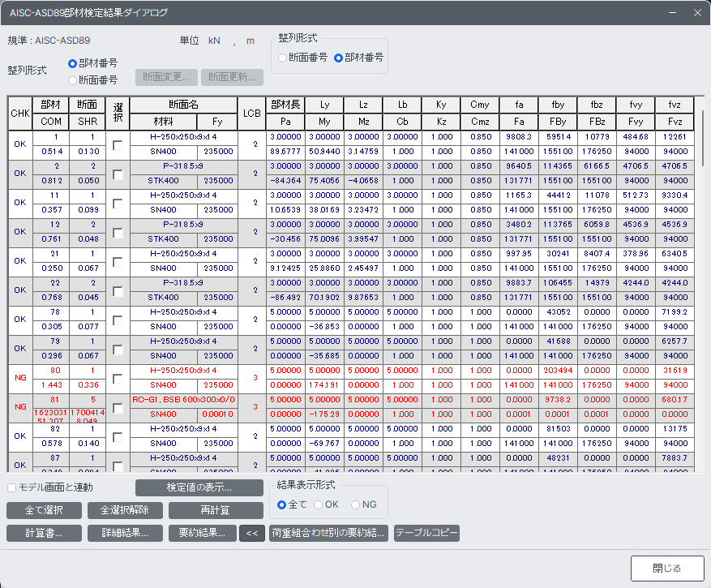Click section name RC-G1, BSB 600x300x0/0

184,400
